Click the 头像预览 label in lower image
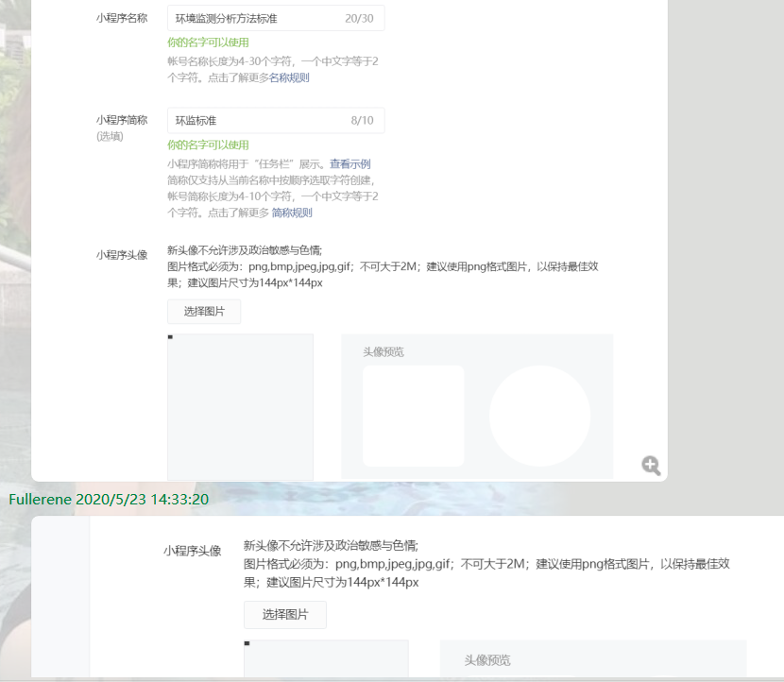This screenshot has height=682, width=784. coord(487,660)
